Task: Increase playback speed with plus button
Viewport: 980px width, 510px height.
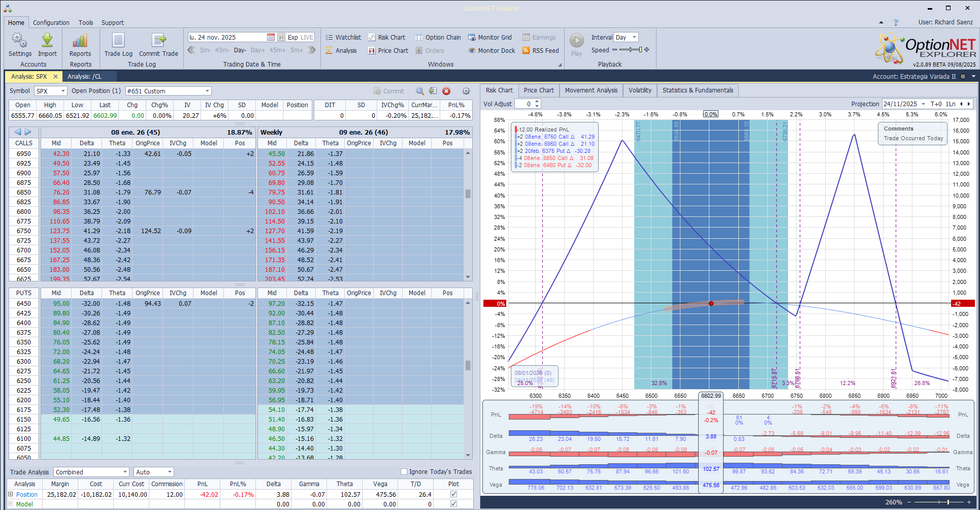Action: tap(646, 50)
